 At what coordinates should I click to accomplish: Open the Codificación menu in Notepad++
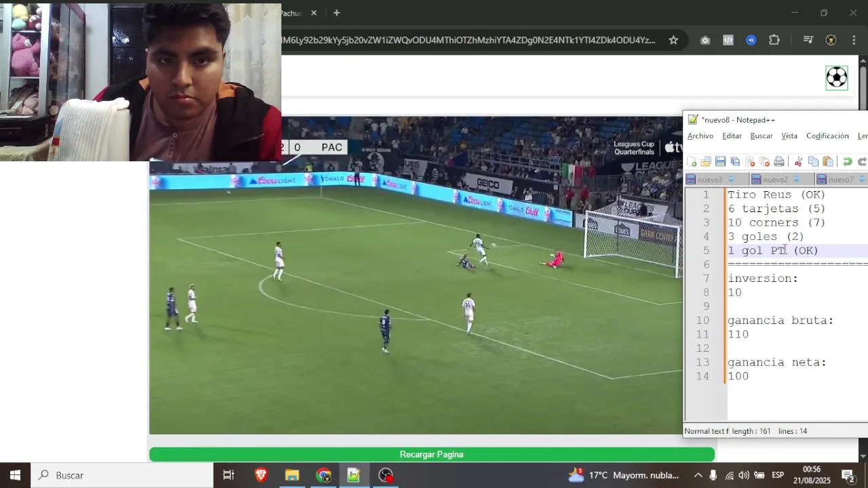click(827, 136)
